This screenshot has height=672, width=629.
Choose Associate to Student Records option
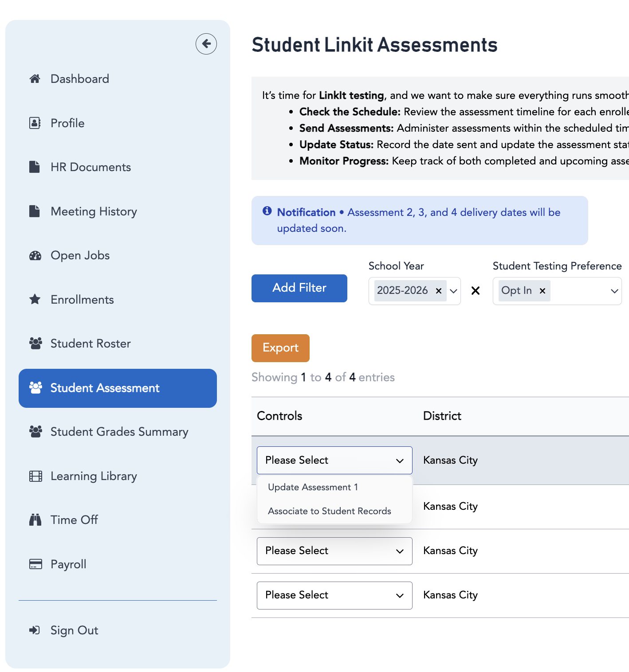330,511
